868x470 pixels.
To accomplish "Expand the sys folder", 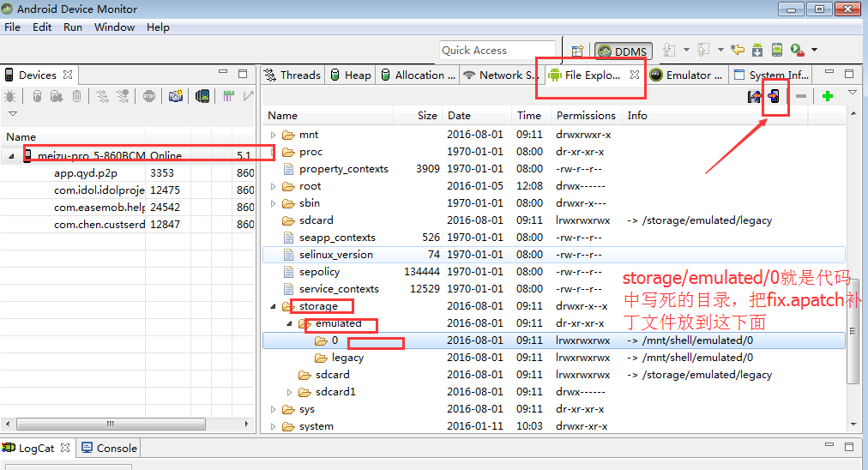I will pos(273,409).
